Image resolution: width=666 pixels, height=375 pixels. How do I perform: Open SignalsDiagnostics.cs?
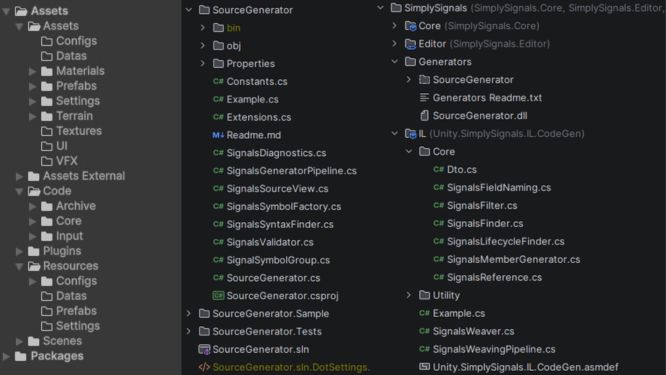[x=276, y=153]
